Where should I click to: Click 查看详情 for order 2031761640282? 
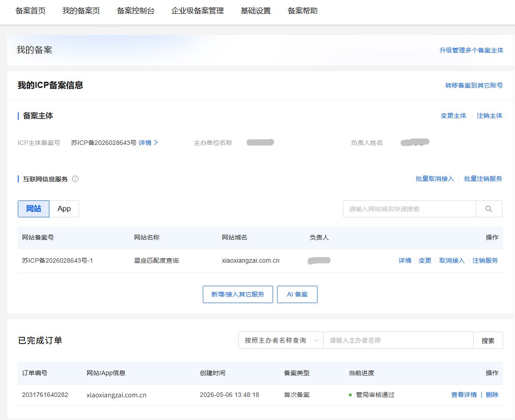point(464,395)
